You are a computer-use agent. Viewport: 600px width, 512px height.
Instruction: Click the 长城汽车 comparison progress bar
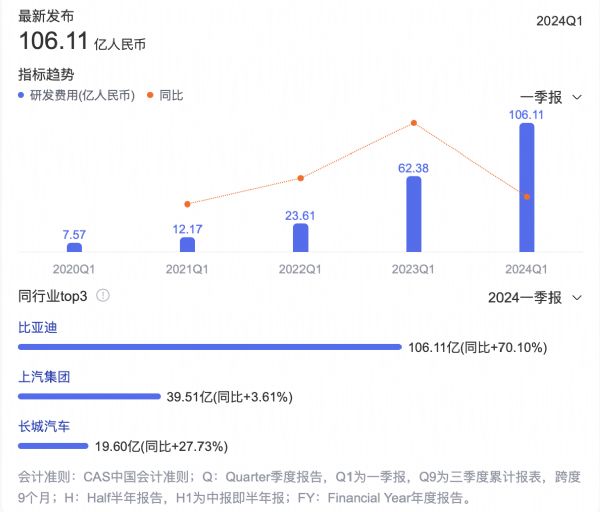tap(53, 446)
